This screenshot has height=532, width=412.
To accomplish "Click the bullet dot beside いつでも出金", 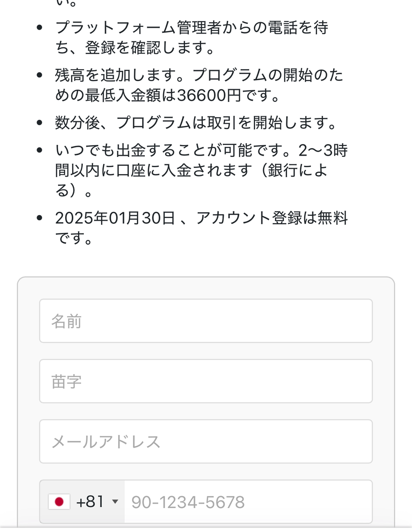I will 40,151.
